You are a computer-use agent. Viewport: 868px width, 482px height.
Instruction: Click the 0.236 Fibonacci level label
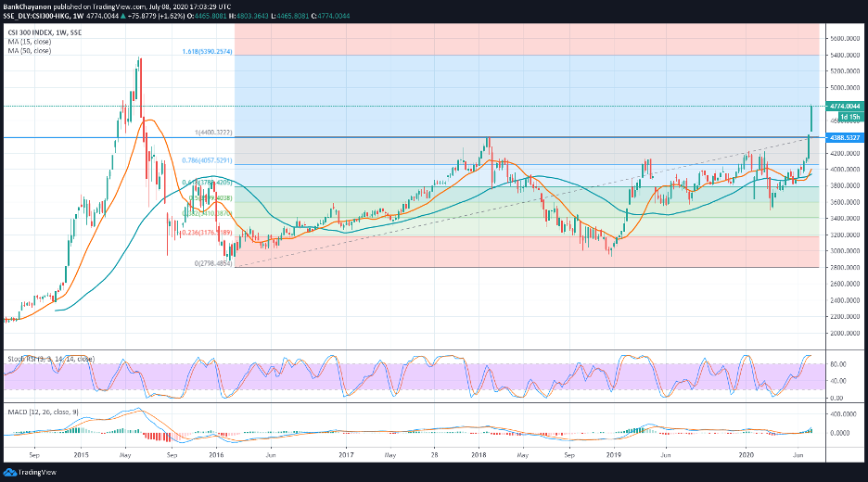205,233
